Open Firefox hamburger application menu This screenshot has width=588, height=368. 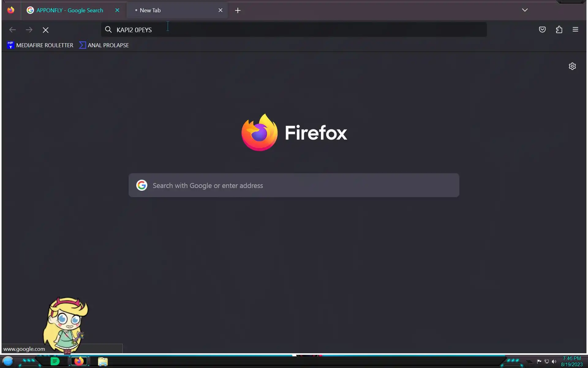point(575,29)
